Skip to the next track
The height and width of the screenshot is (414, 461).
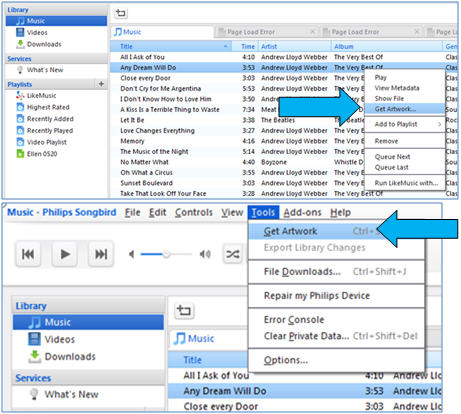(x=101, y=254)
